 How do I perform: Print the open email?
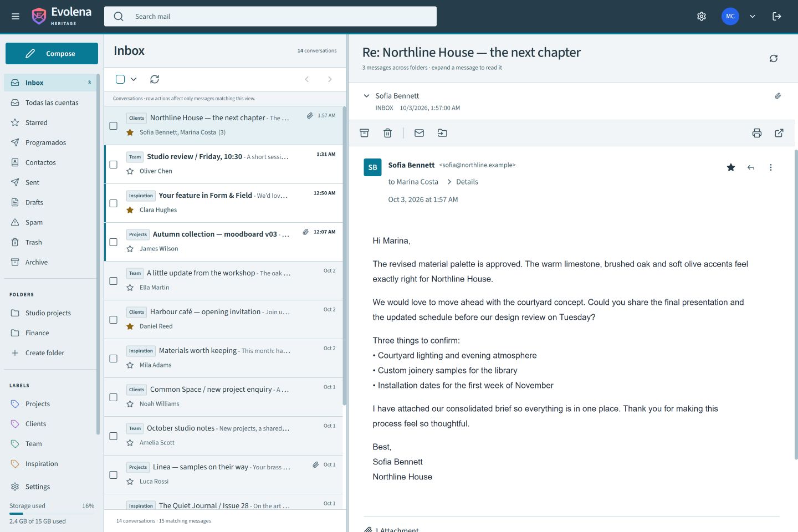click(757, 133)
